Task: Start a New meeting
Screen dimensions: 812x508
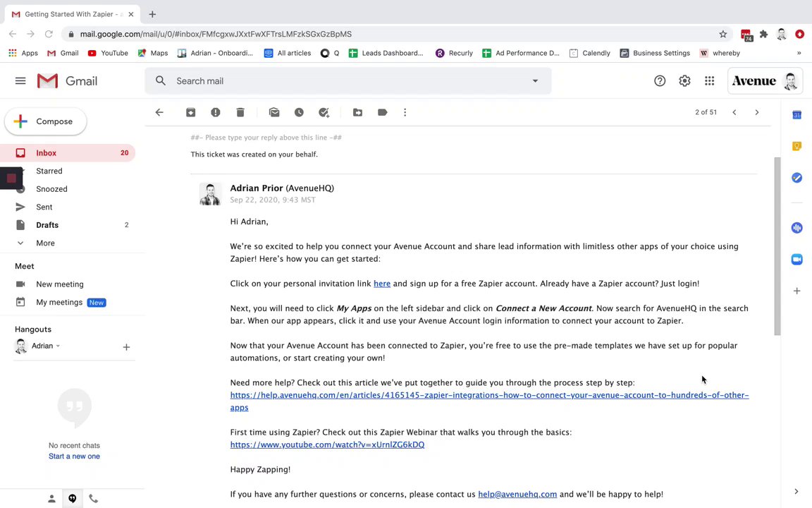Action: click(59, 284)
